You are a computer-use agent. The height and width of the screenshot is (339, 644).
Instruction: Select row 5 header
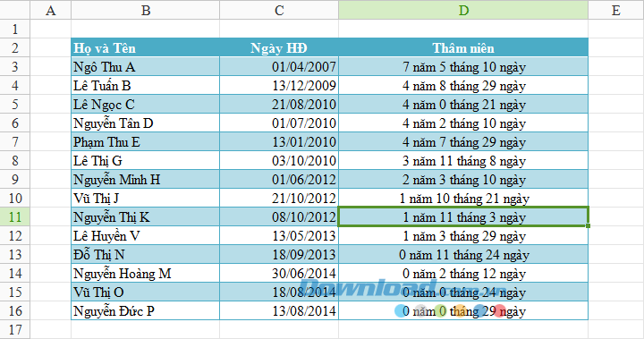pyautogui.click(x=15, y=104)
